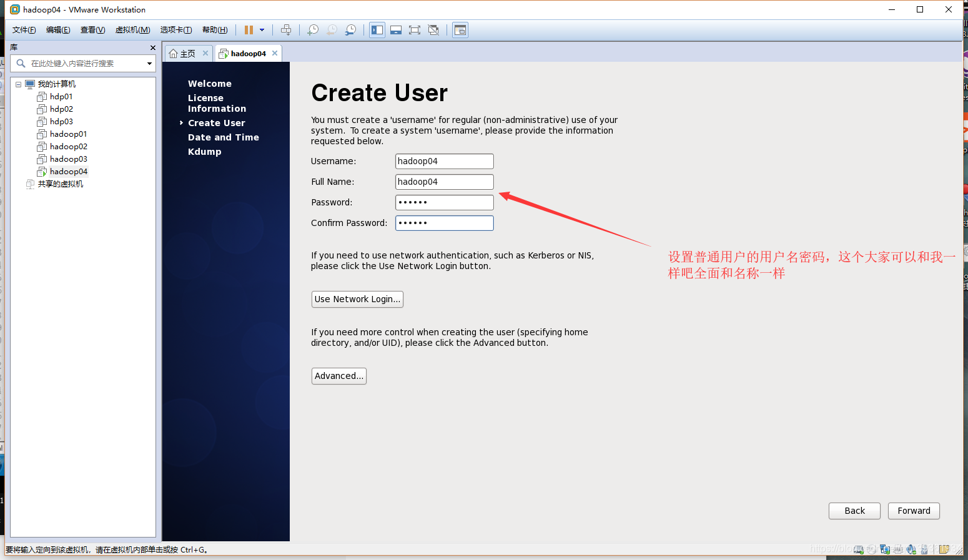This screenshot has width=968, height=560.
Task: Open the message log note icon
Action: click(x=944, y=549)
